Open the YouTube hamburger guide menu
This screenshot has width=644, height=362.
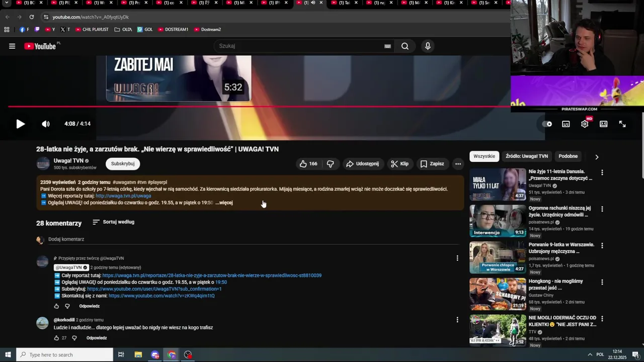click(x=12, y=46)
